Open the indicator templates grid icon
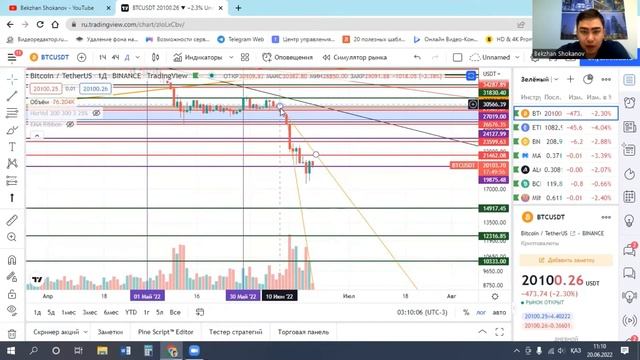640x360 pixels. pos(245,58)
